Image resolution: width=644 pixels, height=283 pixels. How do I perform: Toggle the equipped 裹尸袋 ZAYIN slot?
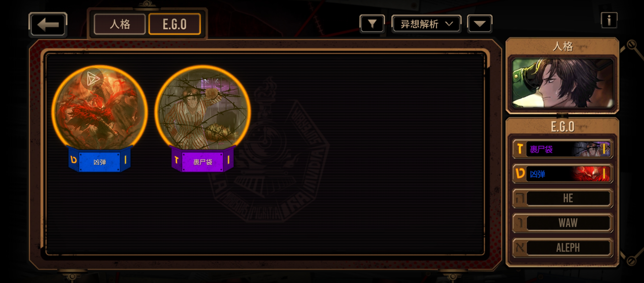563,149
